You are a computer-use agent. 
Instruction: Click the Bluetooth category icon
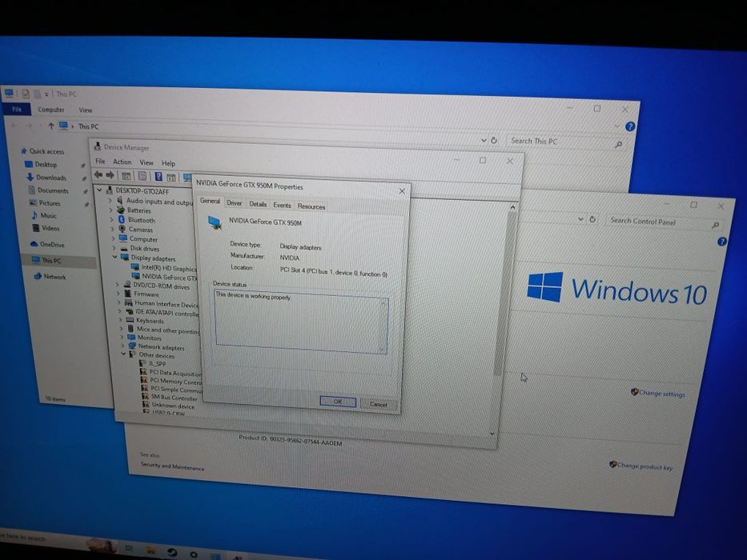tap(122, 219)
